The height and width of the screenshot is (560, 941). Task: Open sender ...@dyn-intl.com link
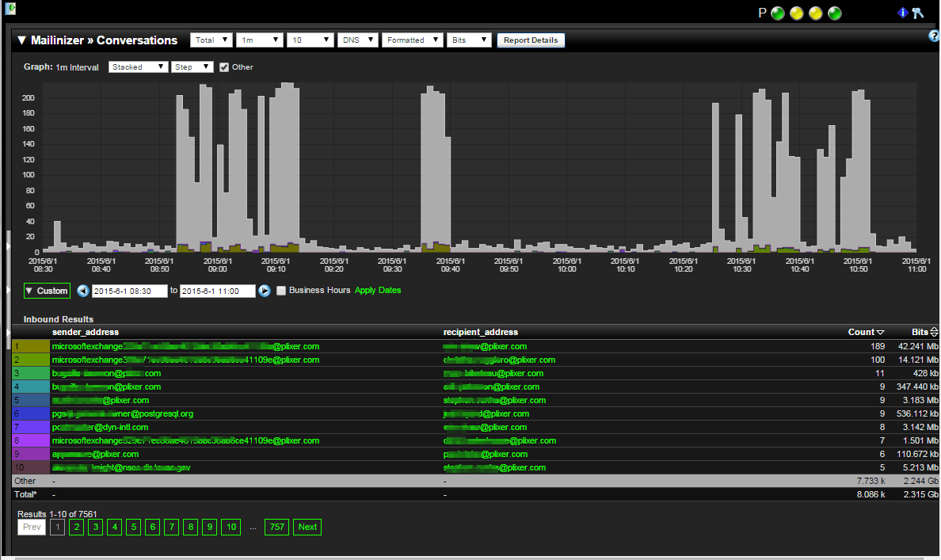click(101, 428)
